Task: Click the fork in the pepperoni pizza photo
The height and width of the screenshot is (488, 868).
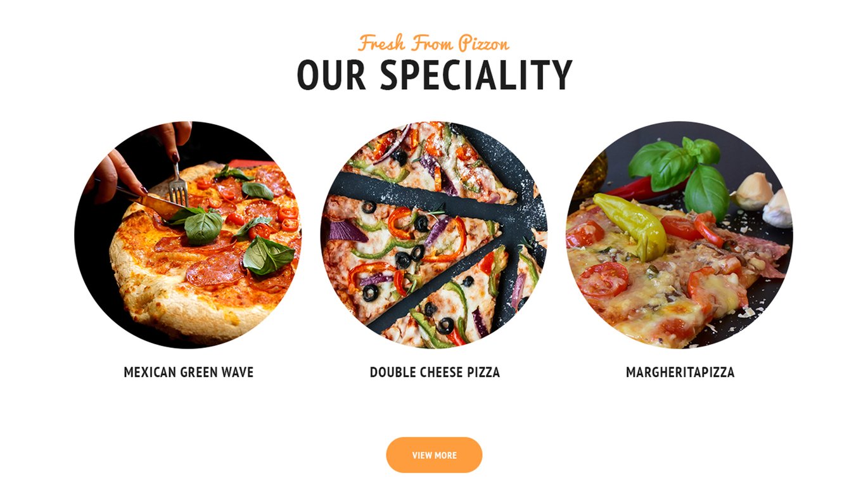Action: tap(178, 184)
